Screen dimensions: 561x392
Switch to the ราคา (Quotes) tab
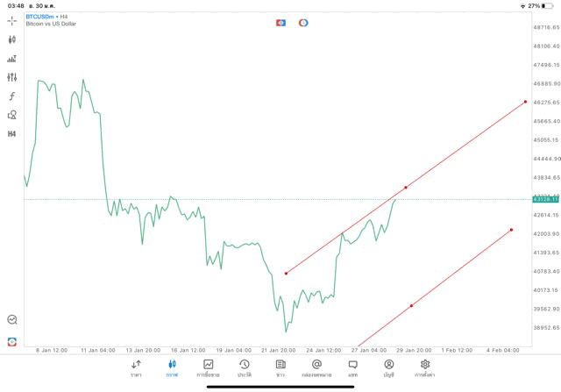click(x=136, y=367)
